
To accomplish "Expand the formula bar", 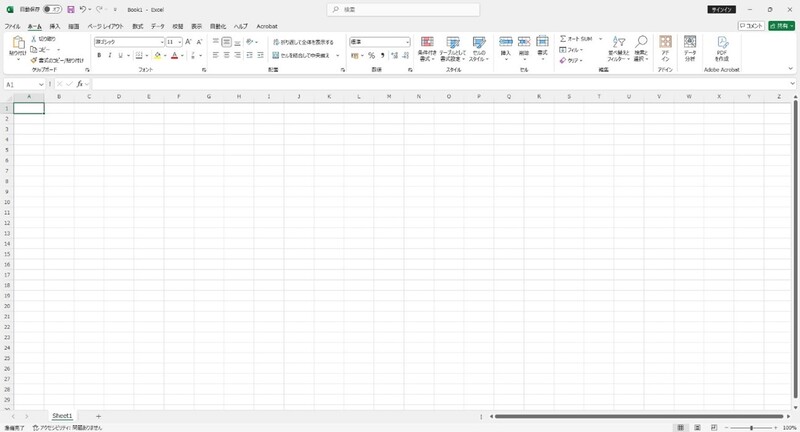I will (792, 84).
